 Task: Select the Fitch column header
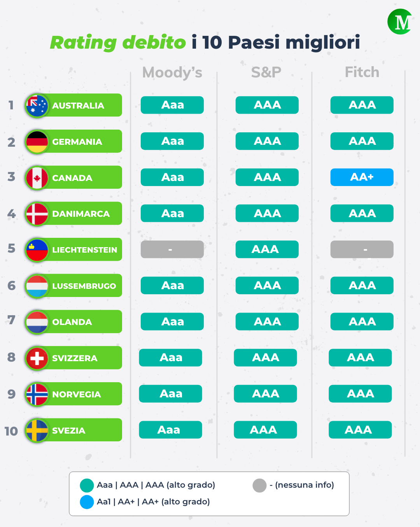coord(362,72)
